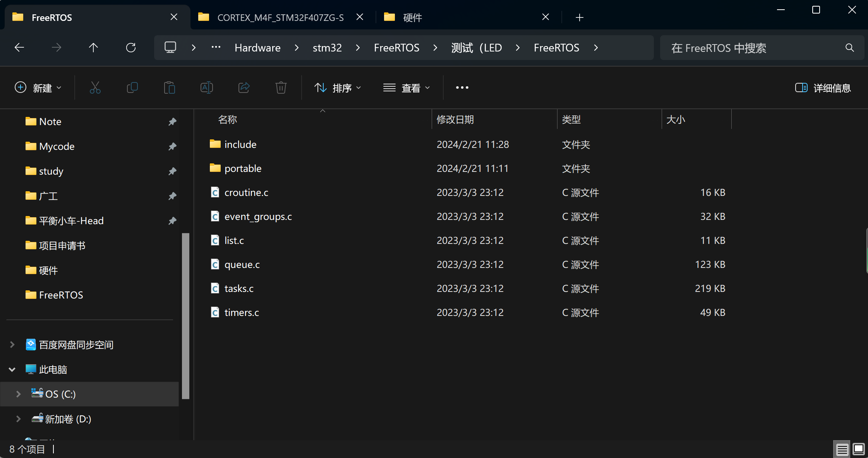Close the CORTEX_M4F_STM32F407ZG-S tab

click(360, 17)
